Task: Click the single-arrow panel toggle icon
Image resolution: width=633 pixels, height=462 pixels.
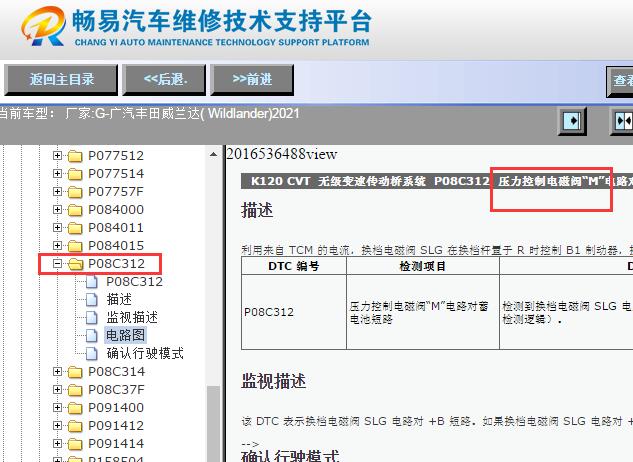Action: (x=572, y=120)
